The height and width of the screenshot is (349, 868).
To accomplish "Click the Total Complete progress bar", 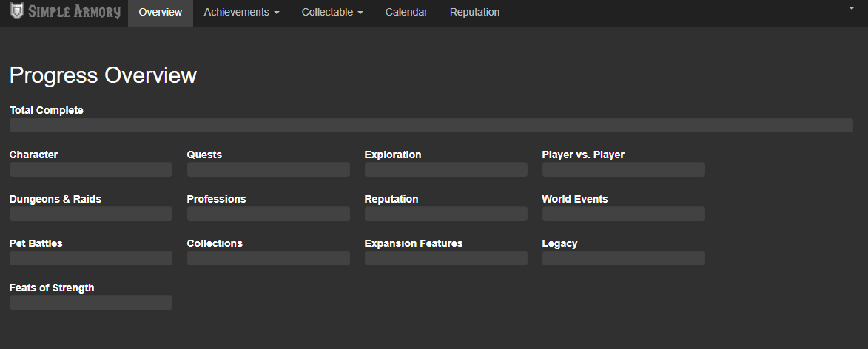I will 431,125.
